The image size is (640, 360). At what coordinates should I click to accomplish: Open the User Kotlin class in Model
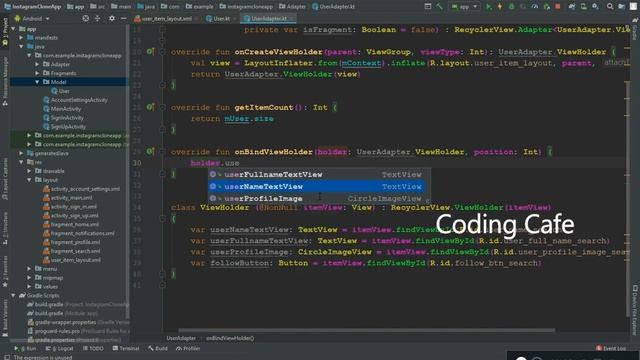point(60,91)
